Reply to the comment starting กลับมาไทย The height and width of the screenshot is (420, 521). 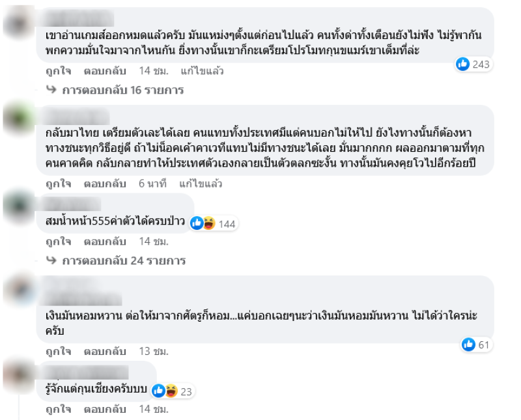(105, 184)
